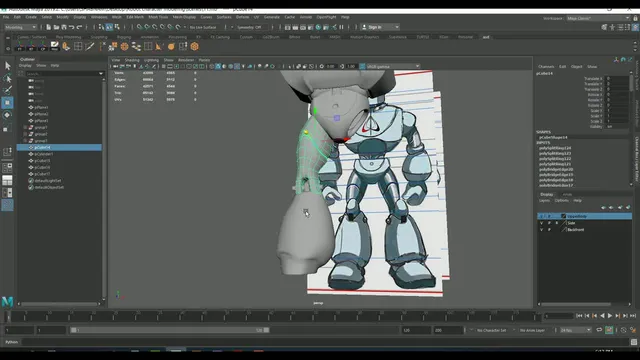Image resolution: width=640 pixels, height=360 pixels.
Task: Open the 24 fps dropdown
Action: click(x=576, y=330)
